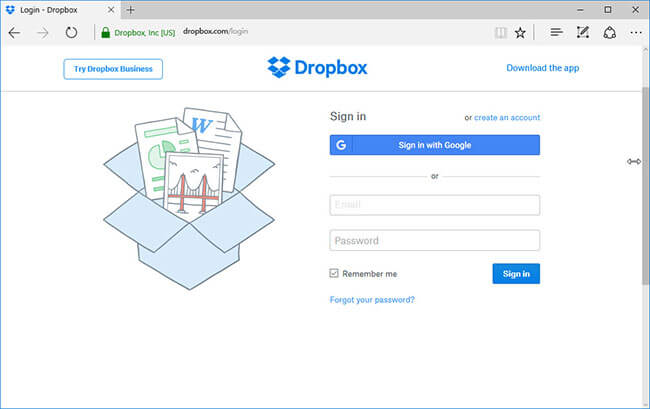Click Forgot your password? link
The image size is (650, 409).
click(372, 300)
